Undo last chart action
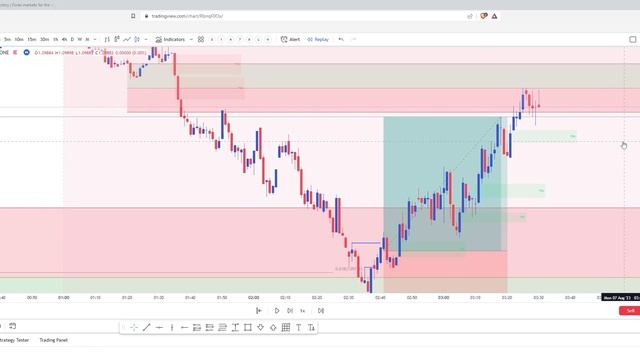The image size is (640, 360). [x=341, y=40]
